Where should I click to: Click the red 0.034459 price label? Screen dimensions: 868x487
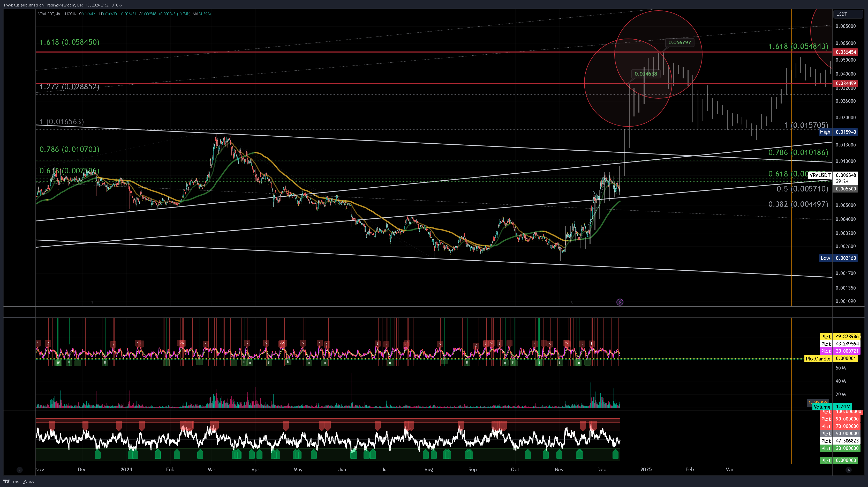pyautogui.click(x=845, y=83)
